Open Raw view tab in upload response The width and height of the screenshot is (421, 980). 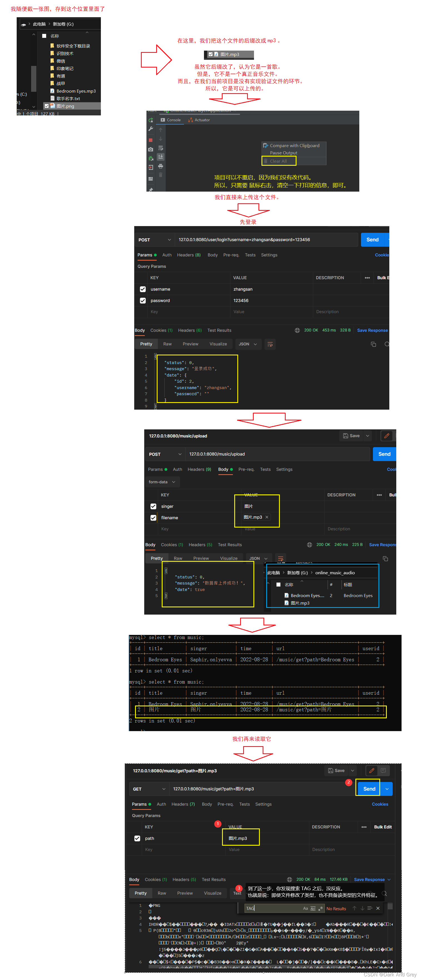(178, 559)
